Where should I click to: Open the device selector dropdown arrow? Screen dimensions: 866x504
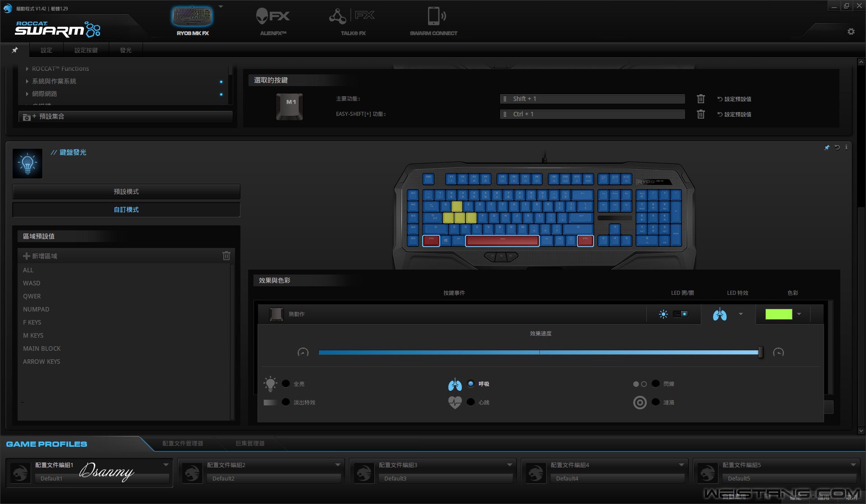tap(221, 7)
